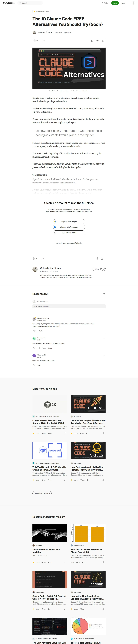138x644 pixels.
Task: Click Sign up with Facebook
Action: coord(69,227)
